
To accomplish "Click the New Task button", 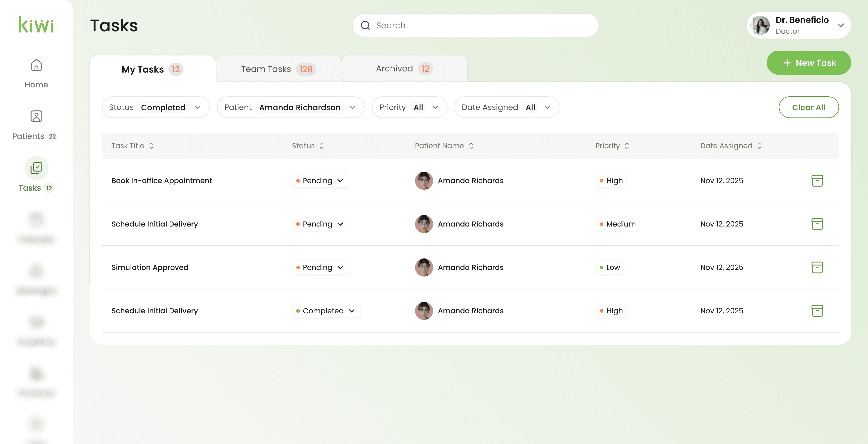I will [x=808, y=63].
